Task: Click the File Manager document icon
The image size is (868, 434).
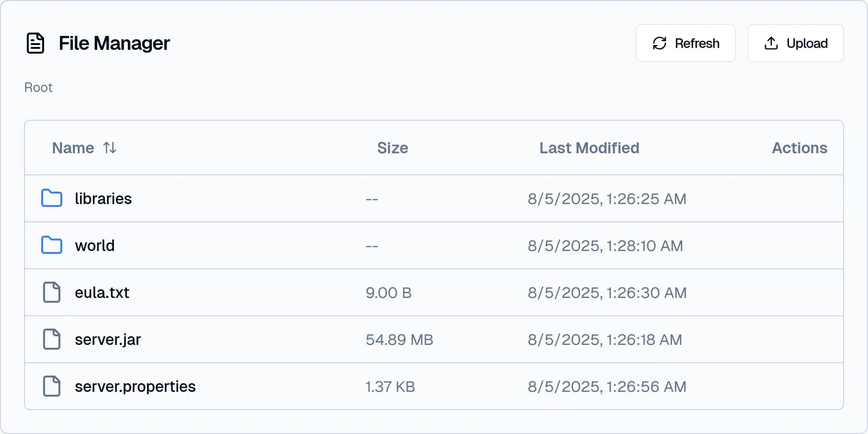Action: pos(35,43)
